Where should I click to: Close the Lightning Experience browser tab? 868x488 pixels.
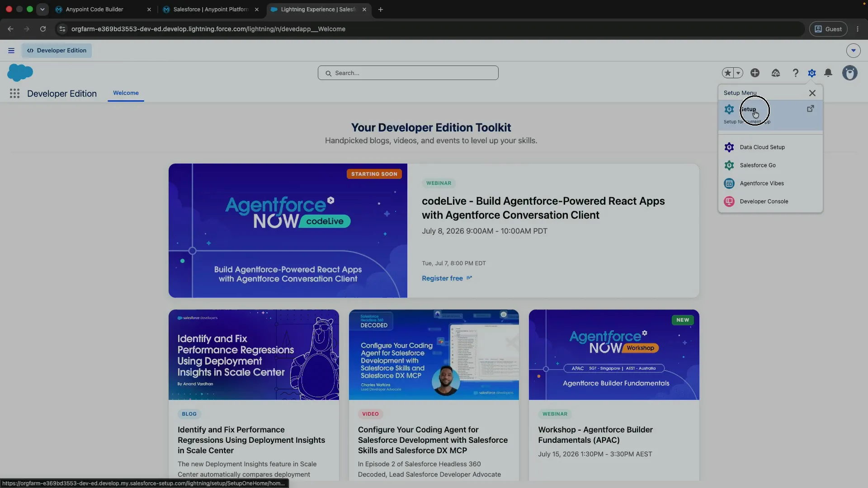click(364, 9)
